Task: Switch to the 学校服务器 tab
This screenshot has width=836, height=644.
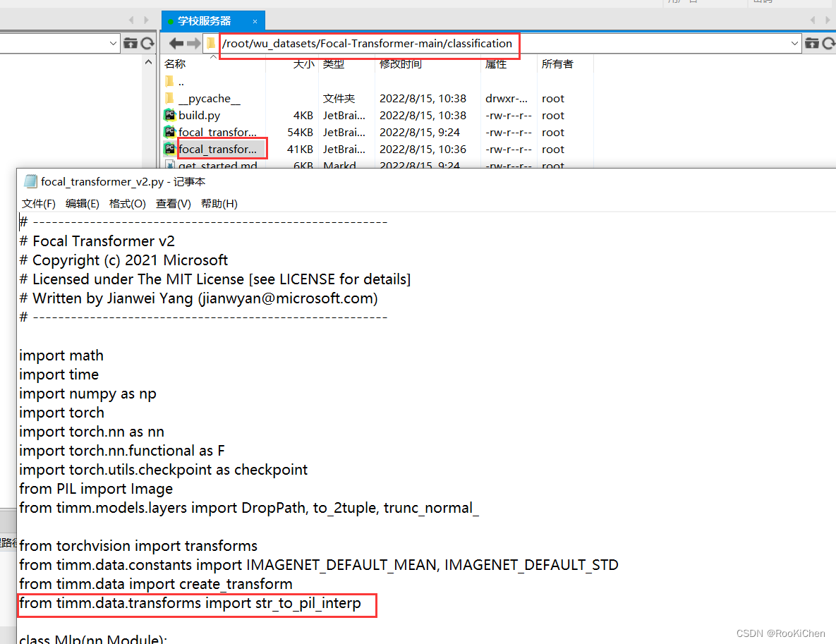Action: (x=204, y=20)
